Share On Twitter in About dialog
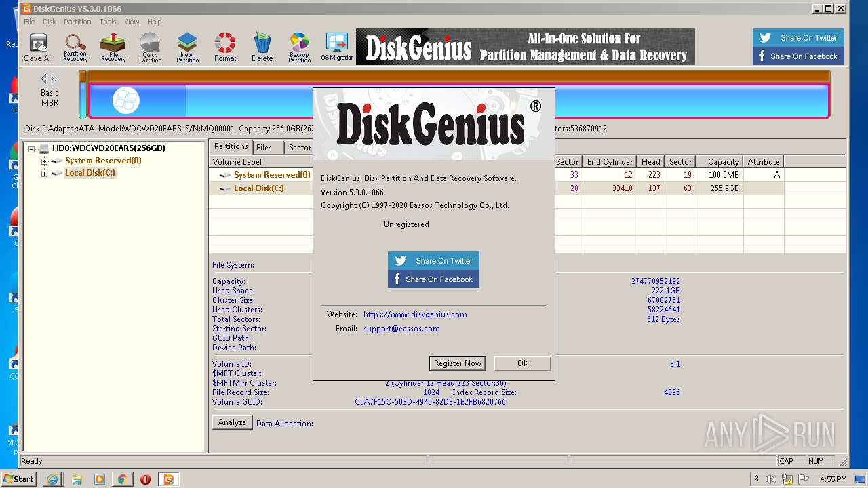The height and width of the screenshot is (488, 868). click(x=433, y=261)
